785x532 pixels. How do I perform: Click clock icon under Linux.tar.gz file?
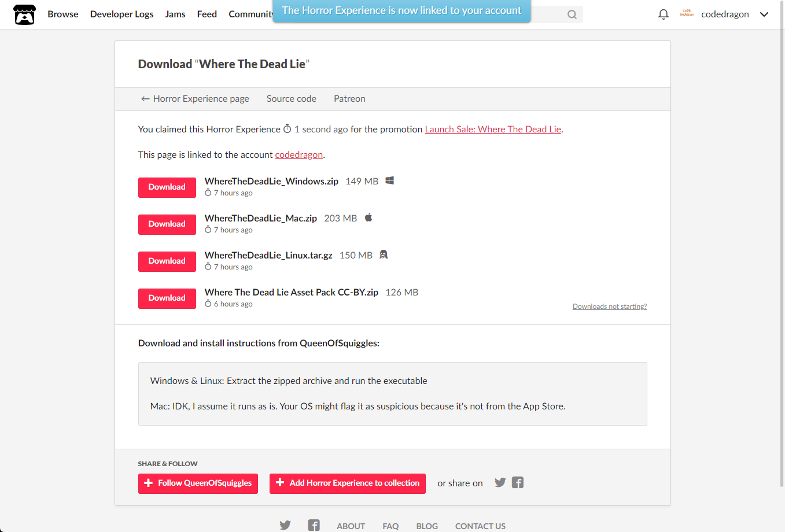point(208,267)
